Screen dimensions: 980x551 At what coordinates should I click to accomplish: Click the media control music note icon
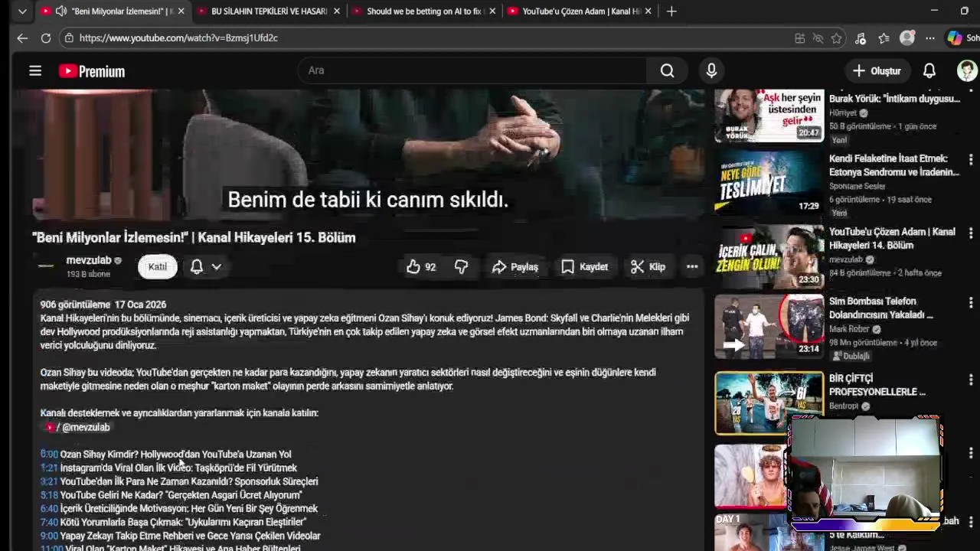861,37
